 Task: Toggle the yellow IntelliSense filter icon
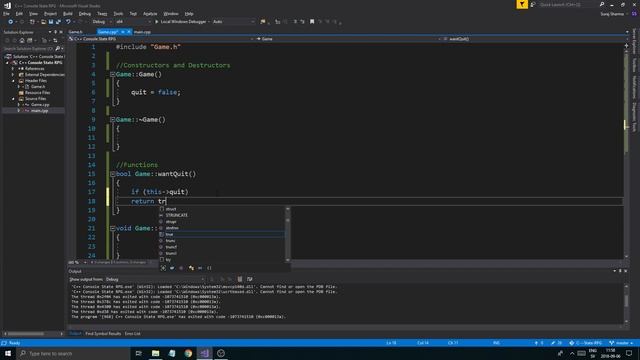tap(191, 268)
